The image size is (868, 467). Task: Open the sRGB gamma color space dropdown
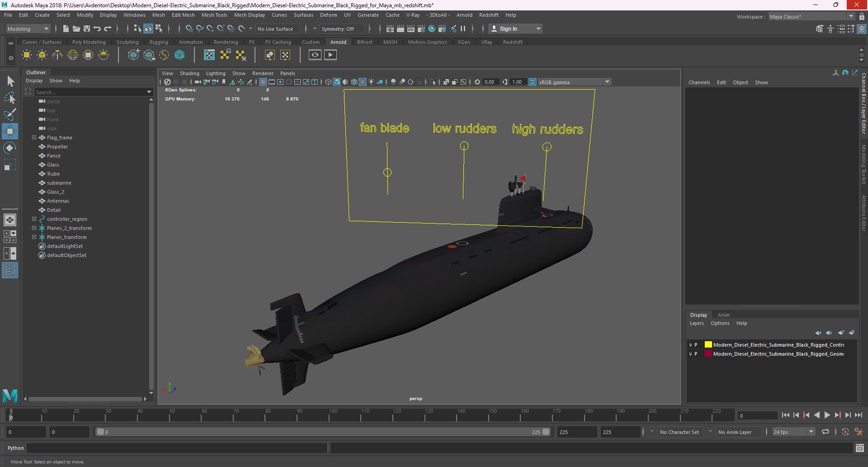(575, 82)
